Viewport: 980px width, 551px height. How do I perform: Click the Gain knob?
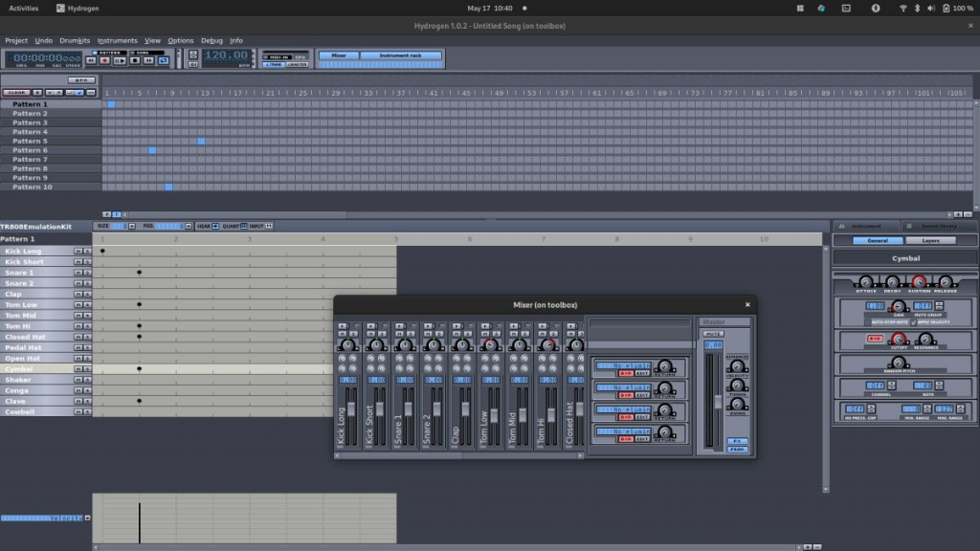[x=898, y=306]
